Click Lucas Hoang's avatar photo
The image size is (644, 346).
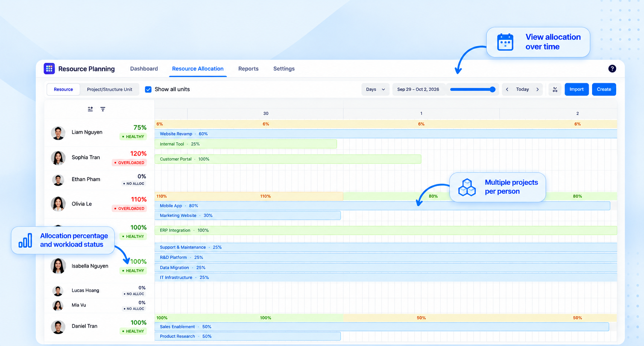[x=58, y=291]
